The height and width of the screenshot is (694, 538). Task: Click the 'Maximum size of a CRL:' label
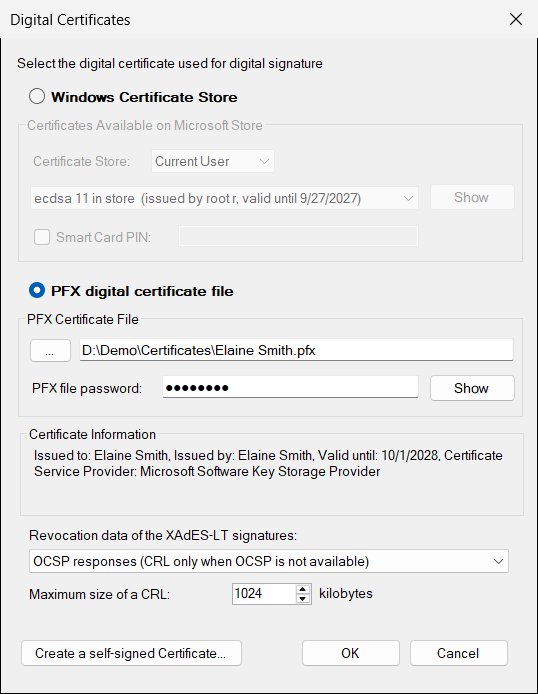click(100, 594)
